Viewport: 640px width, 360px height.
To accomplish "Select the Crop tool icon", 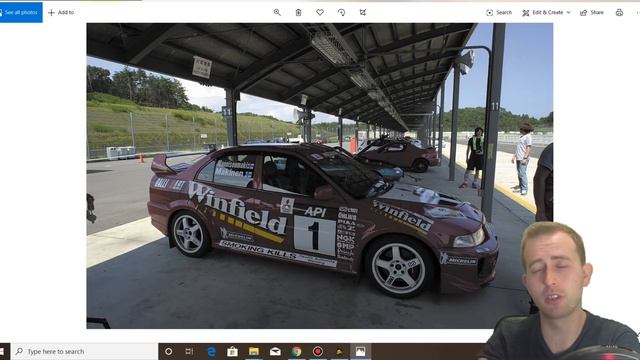I will [x=362, y=12].
